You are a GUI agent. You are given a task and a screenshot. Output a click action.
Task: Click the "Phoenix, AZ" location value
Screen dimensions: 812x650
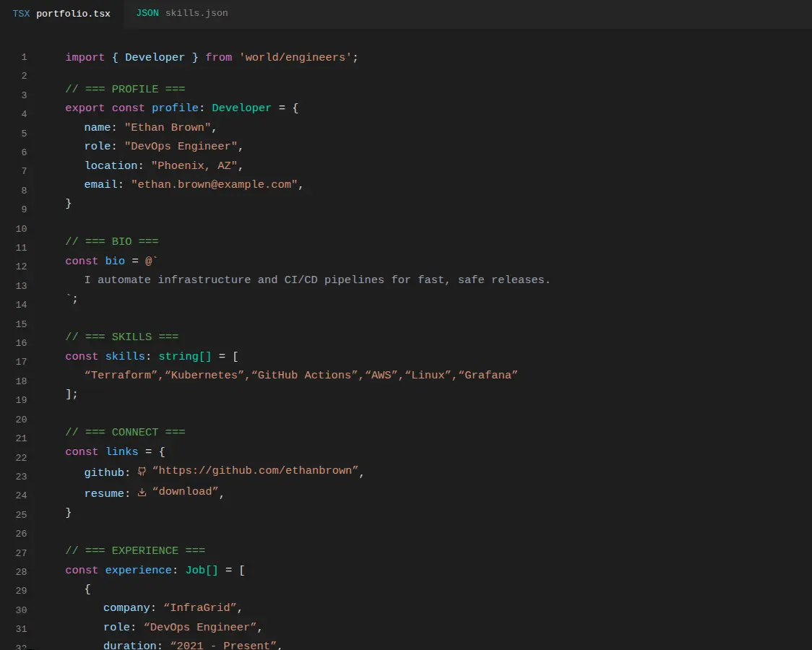pyautogui.click(x=197, y=165)
